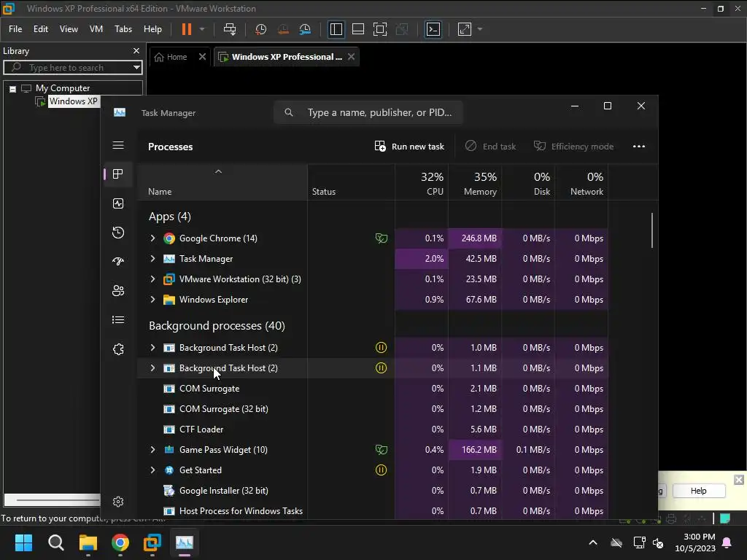Toggle VMware library sidebar view icon
747x560 pixels.
pyautogui.click(x=336, y=29)
